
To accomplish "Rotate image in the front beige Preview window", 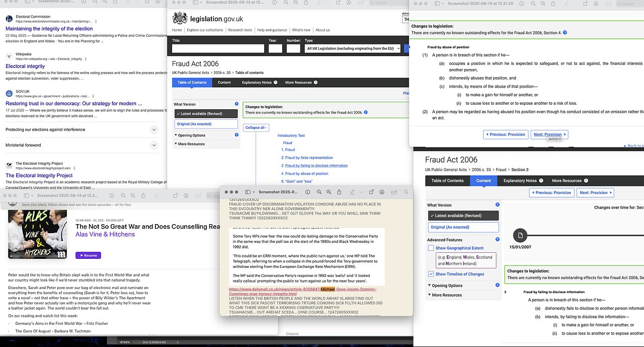I will pos(372,192).
